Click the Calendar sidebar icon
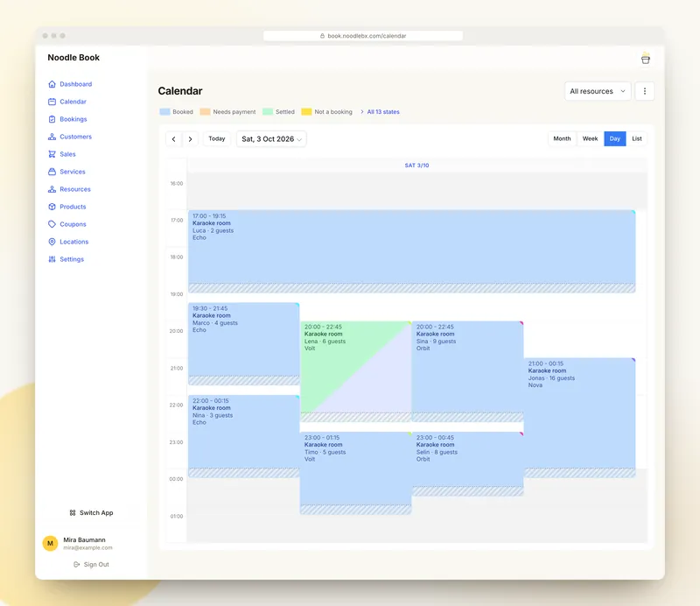Viewport: 700px width, 606px height. (x=52, y=102)
